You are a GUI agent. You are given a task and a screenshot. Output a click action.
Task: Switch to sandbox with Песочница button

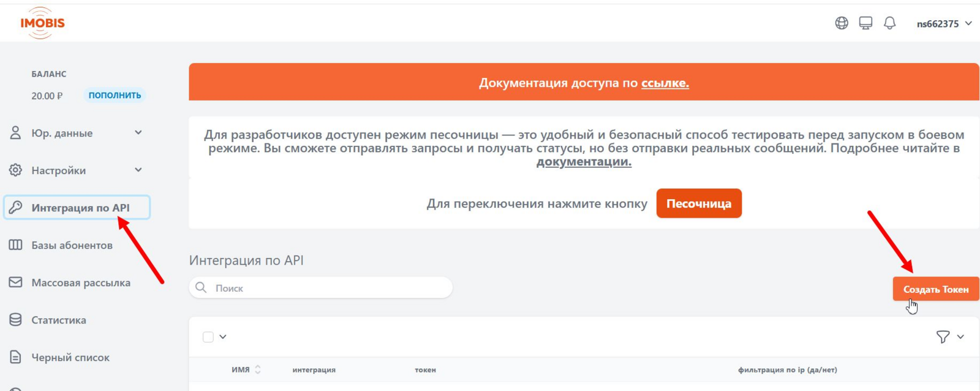(x=698, y=203)
